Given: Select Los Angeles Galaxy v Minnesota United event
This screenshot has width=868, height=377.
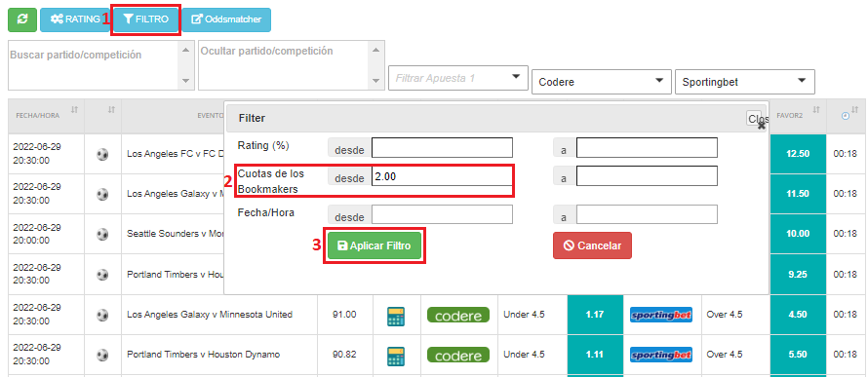Looking at the screenshot, I should point(210,315).
